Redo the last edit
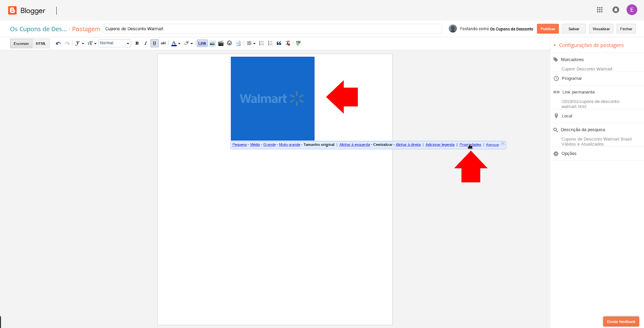The image size is (644, 328). click(67, 43)
